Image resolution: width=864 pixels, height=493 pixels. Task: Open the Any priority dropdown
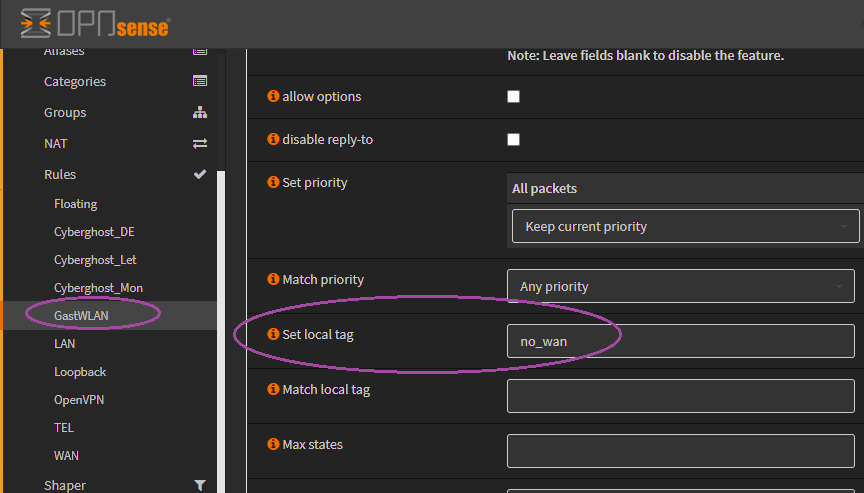tap(680, 287)
